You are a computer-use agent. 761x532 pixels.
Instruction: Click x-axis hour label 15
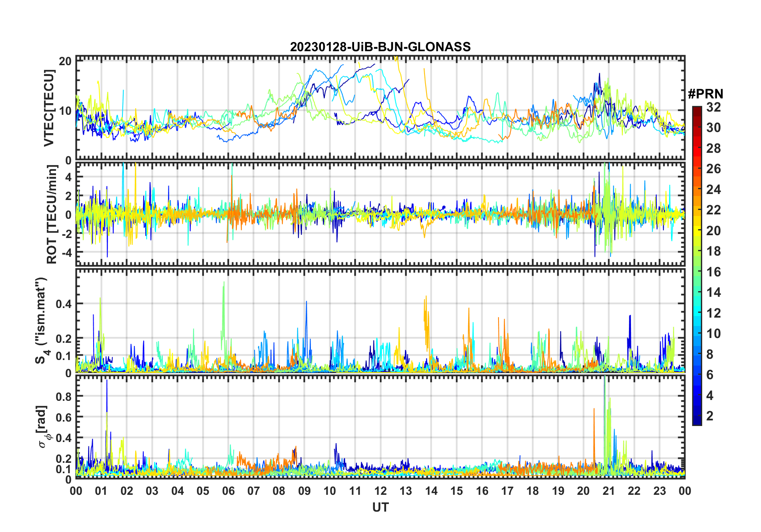click(x=457, y=491)
